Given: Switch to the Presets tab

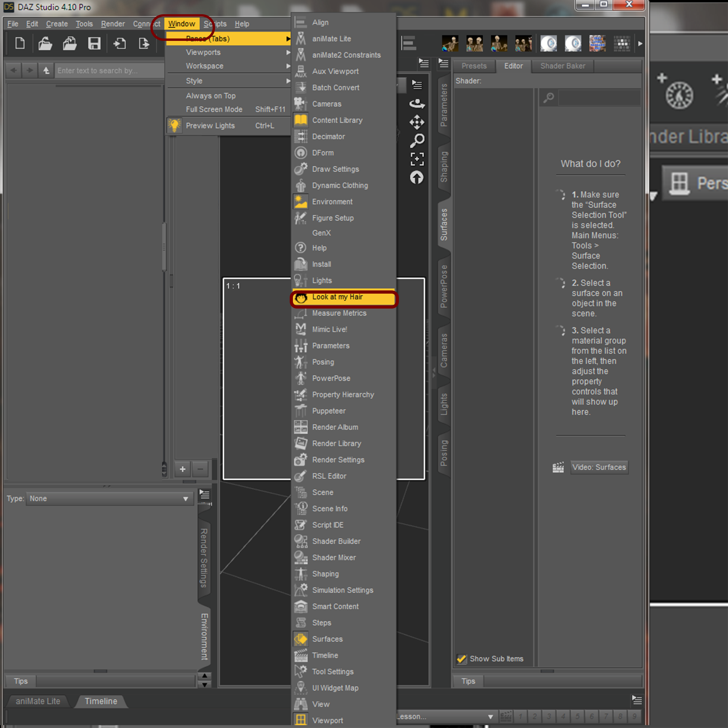Looking at the screenshot, I should pyautogui.click(x=474, y=66).
